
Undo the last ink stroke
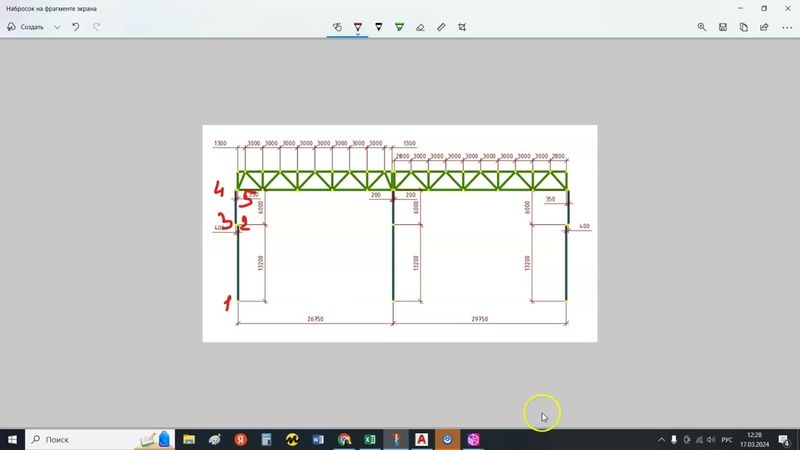tap(75, 27)
